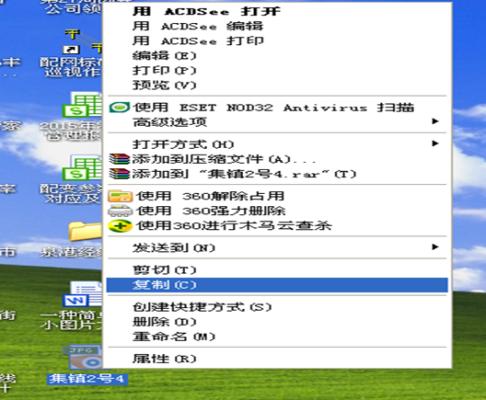The width and height of the screenshot is (486, 400).
Task: Click folder icon beside 360解除占用
Action: pyautogui.click(x=120, y=196)
